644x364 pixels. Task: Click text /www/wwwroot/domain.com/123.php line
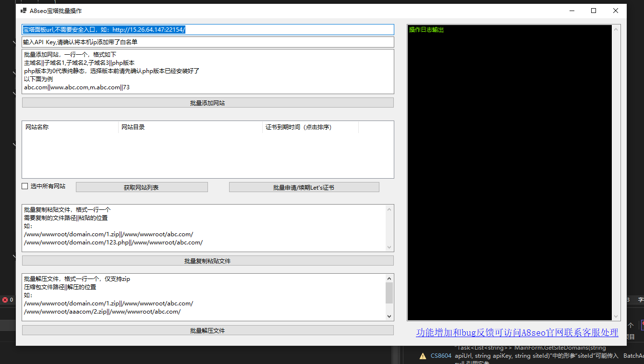pyautogui.click(x=113, y=243)
